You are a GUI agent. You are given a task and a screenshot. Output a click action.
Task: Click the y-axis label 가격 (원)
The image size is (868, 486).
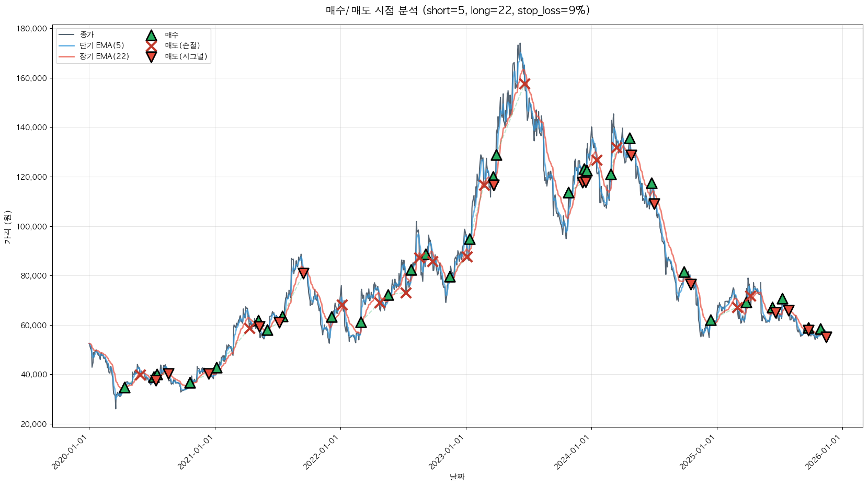click(7, 227)
